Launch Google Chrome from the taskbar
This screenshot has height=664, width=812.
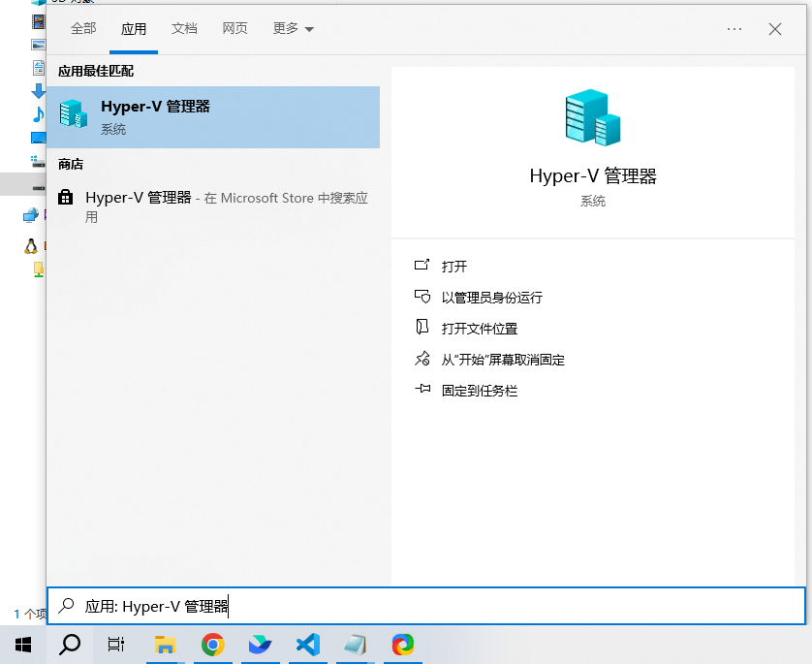coord(213,645)
